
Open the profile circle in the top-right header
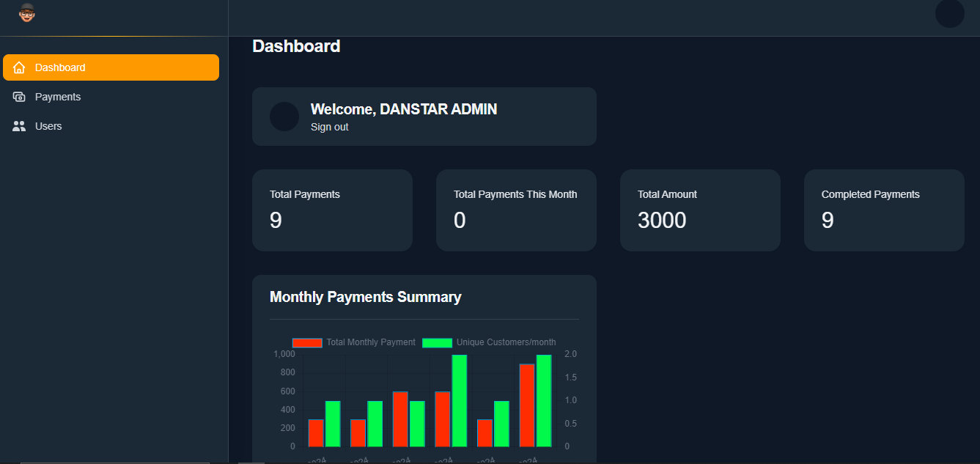point(949,13)
